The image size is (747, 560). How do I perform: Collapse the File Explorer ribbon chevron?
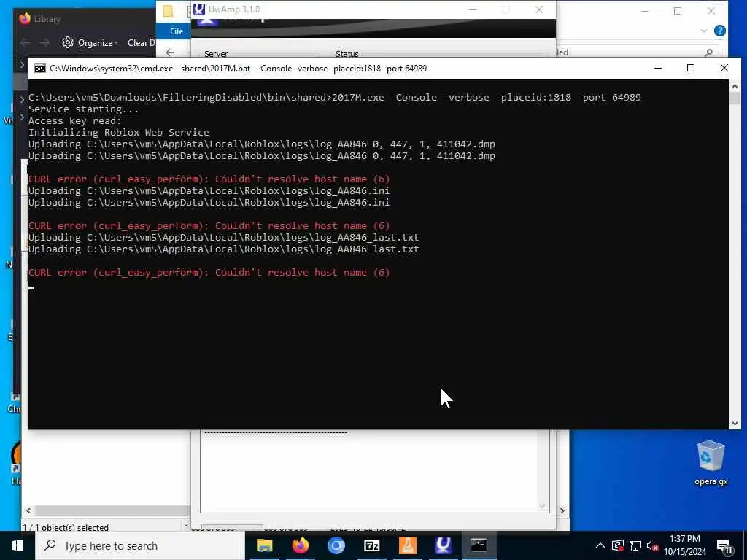pos(704,31)
